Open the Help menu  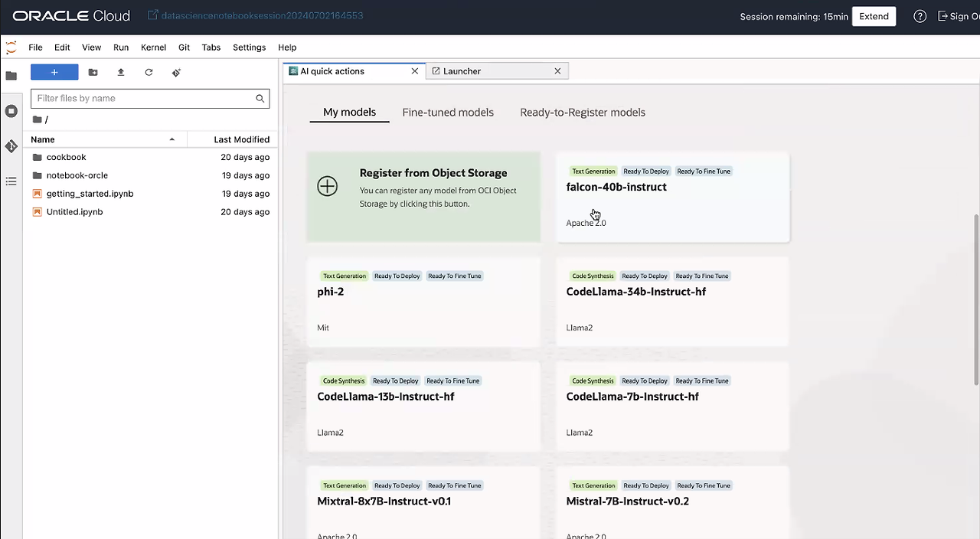click(x=287, y=47)
